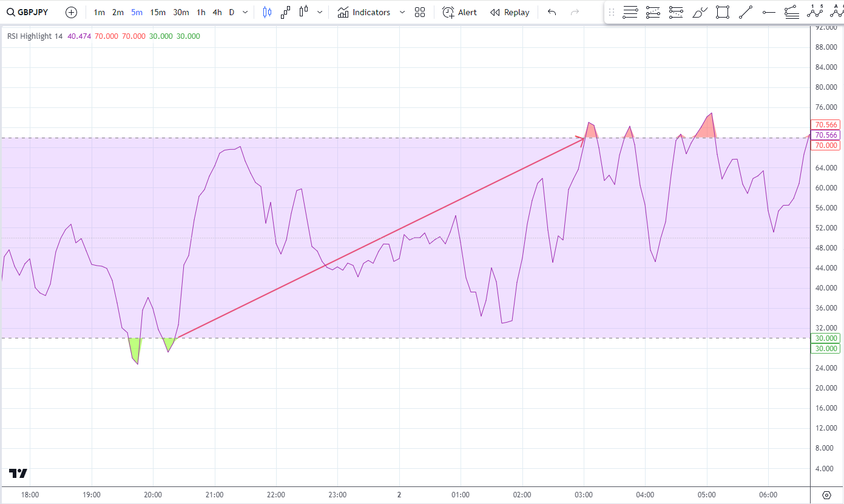Expand the chart style dropdown arrow
The height and width of the screenshot is (504, 844).
click(320, 12)
